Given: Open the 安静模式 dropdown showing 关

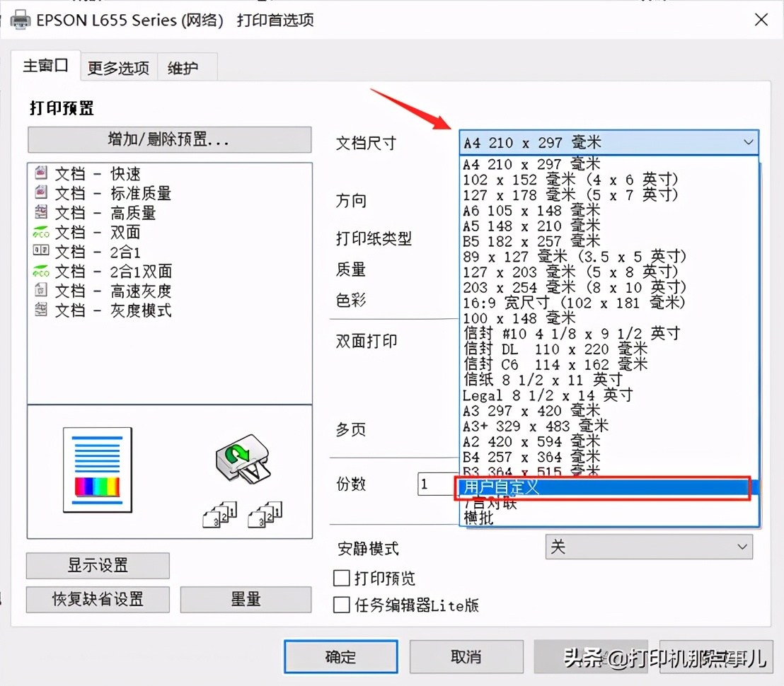Looking at the screenshot, I should 648,547.
